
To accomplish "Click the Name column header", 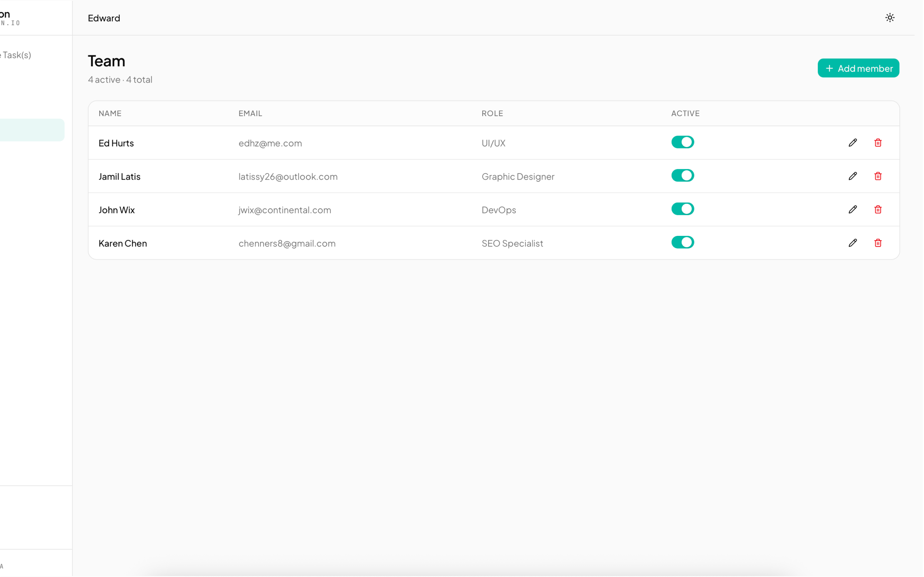I will [110, 113].
